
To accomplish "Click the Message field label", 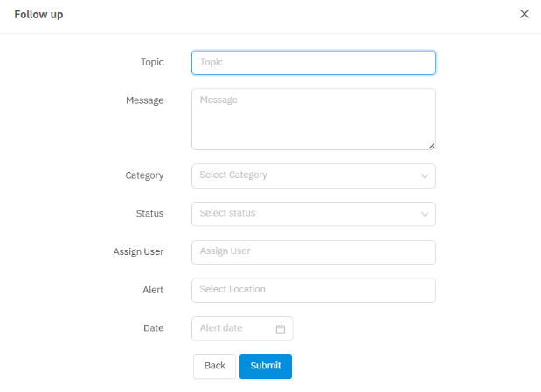I will 144,100.
